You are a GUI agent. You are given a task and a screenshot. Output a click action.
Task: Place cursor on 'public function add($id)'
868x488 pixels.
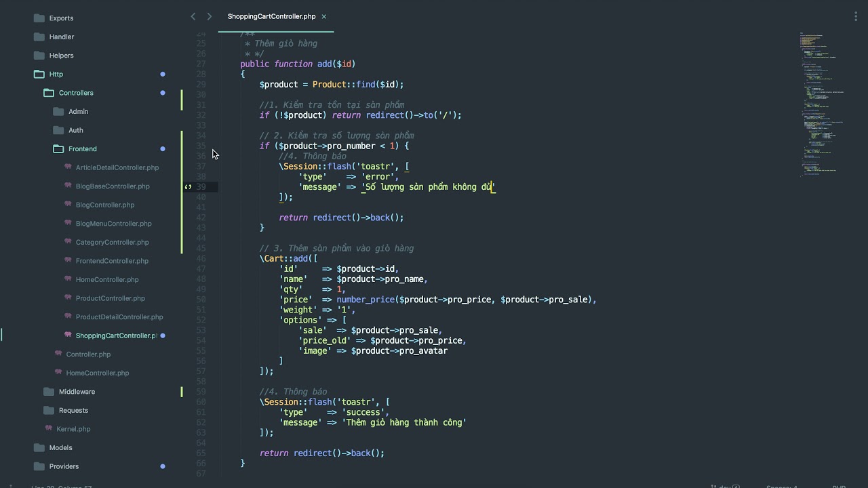tap(298, 64)
